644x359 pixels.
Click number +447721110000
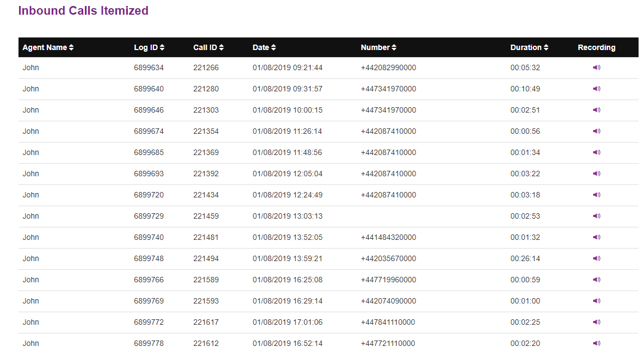pos(388,343)
